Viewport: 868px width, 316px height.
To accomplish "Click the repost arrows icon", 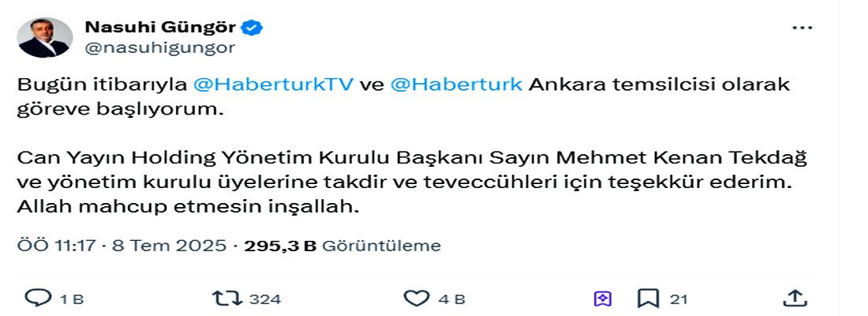I will pos(227,299).
